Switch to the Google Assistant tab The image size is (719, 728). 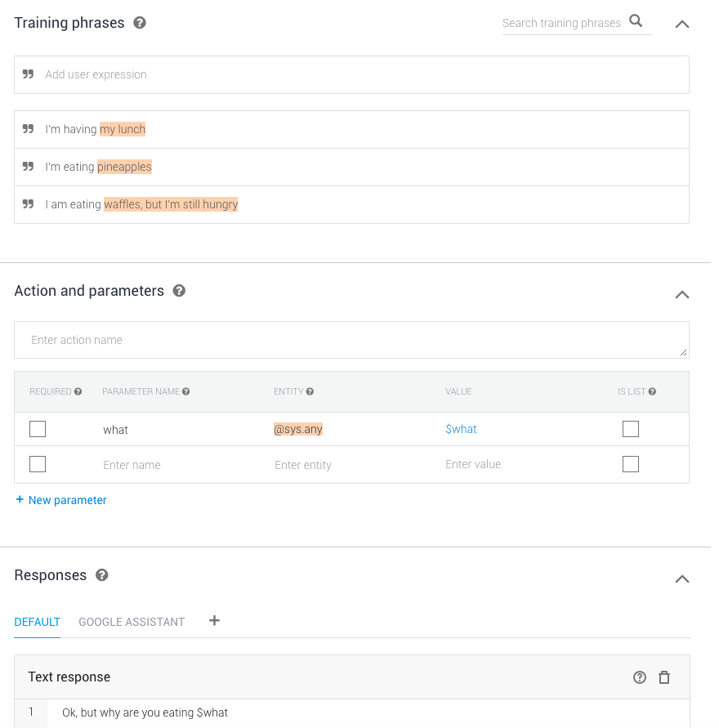(x=132, y=622)
